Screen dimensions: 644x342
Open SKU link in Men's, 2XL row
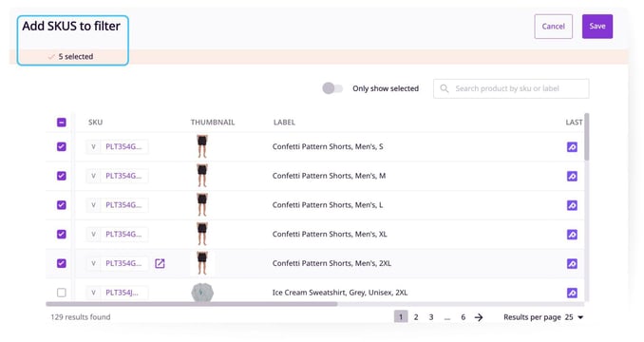point(123,263)
